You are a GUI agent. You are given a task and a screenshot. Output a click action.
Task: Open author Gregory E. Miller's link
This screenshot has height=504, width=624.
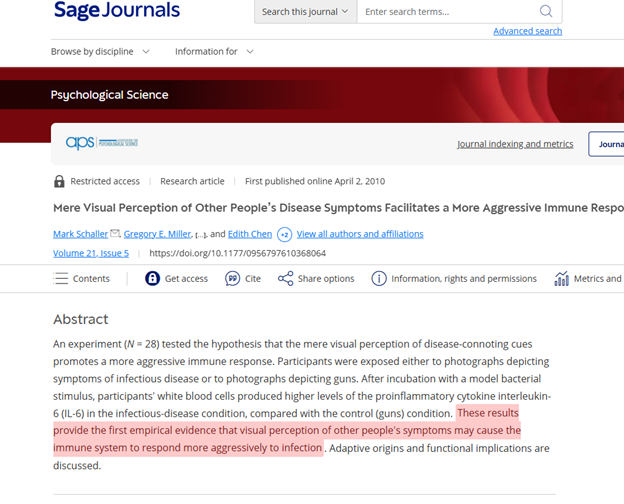tap(158, 234)
